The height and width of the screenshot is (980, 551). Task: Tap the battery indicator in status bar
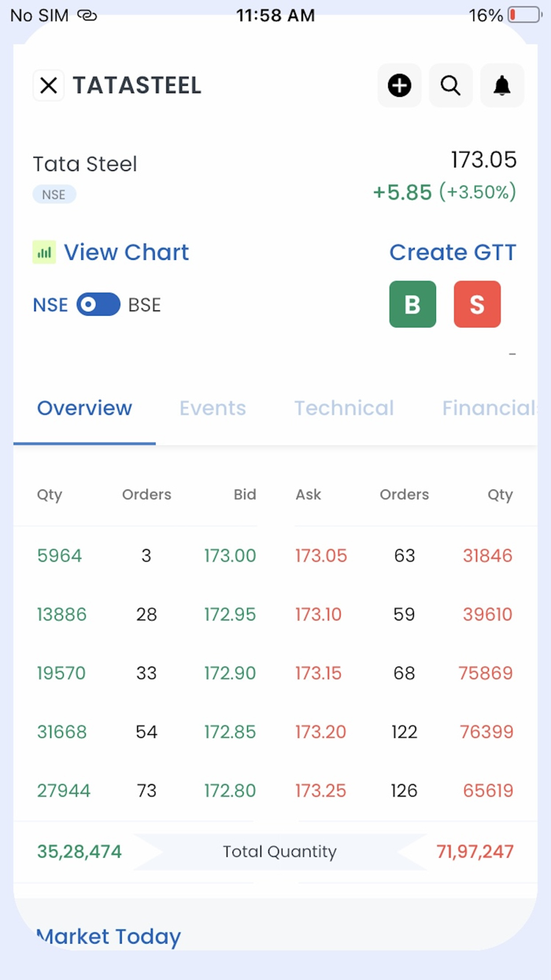click(523, 15)
